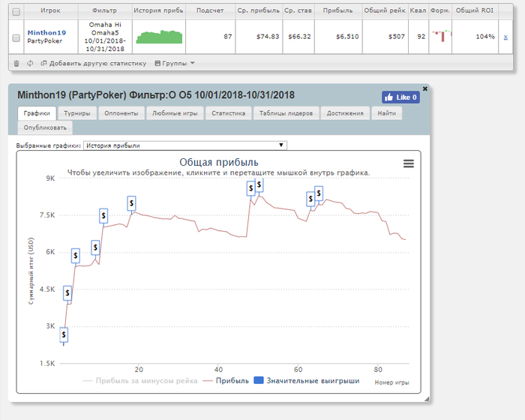Switch to the 'Любимые игры' tab

(175, 113)
